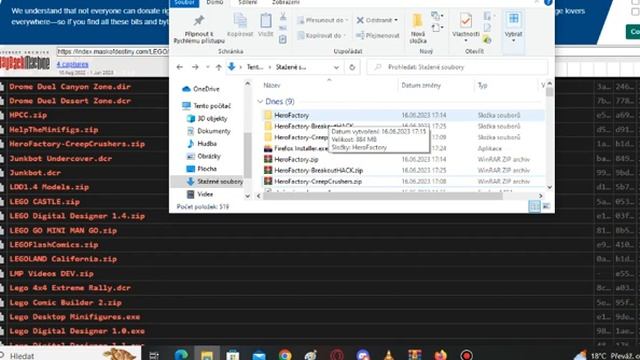Collapse the Dnes (9) group
The image size is (640, 360).
pyautogui.click(x=260, y=101)
